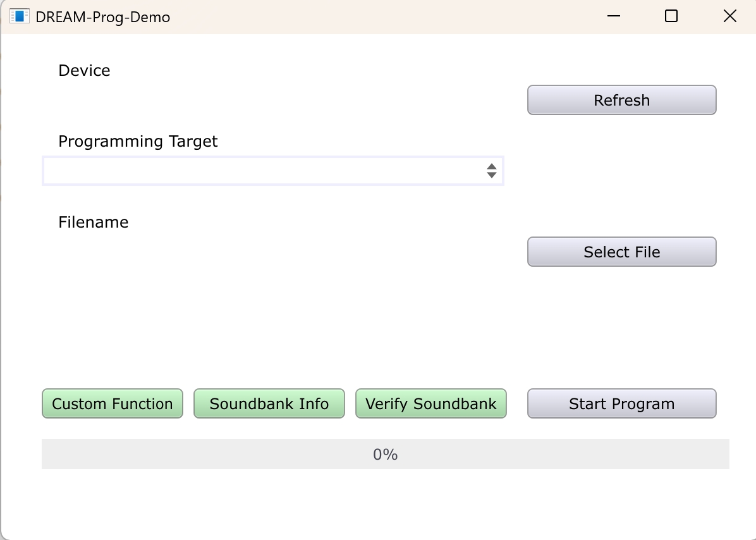Click the Programming Target label
This screenshot has width=756, height=540.
[138, 141]
